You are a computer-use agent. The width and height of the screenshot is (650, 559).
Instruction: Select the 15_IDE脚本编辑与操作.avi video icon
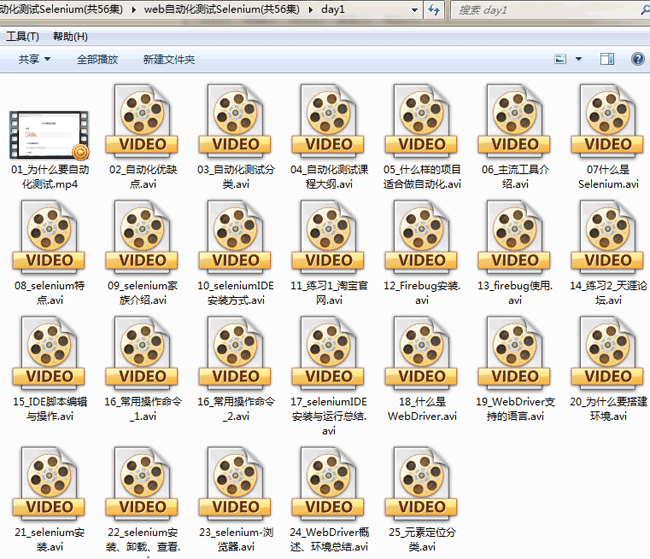(x=49, y=354)
